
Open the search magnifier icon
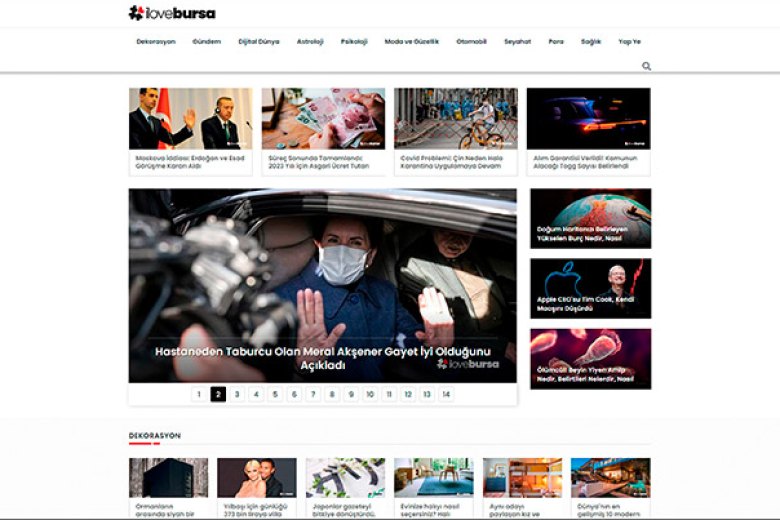646,66
